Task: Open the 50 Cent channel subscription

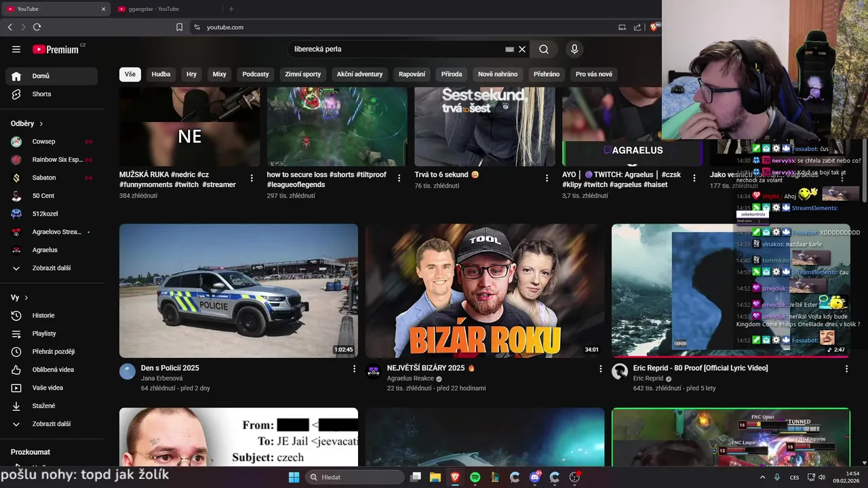Action: (x=52, y=196)
